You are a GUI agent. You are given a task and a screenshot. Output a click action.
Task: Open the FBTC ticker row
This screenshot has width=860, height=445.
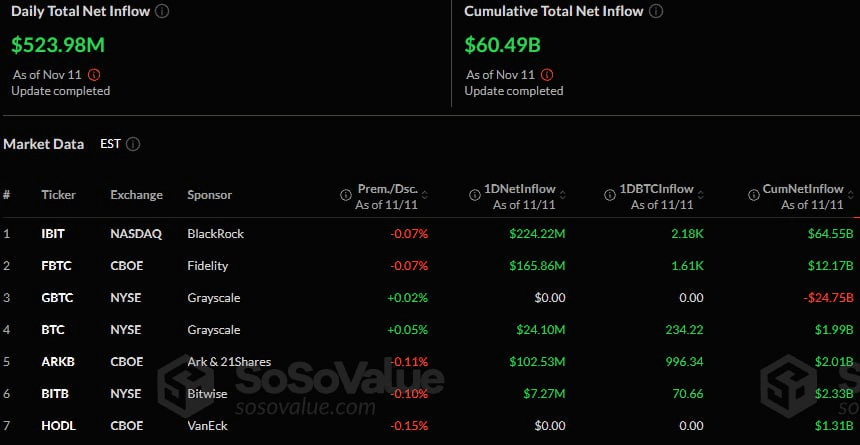tap(54, 266)
